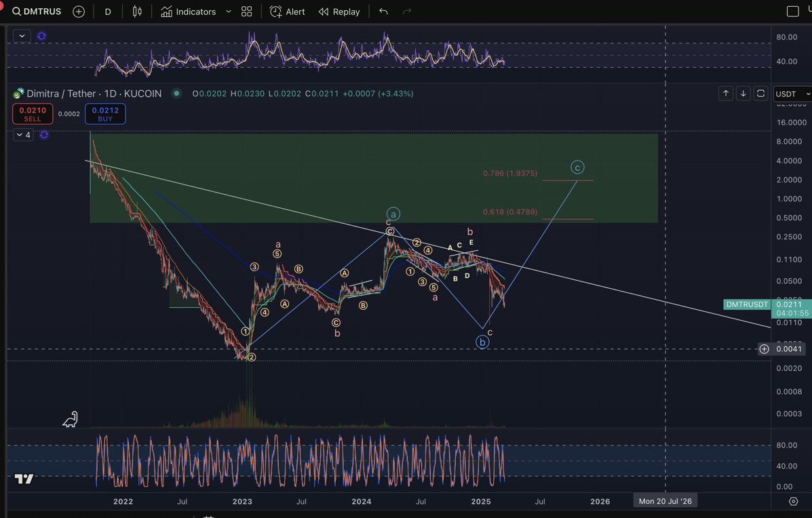Click the loading spinner in top pane legend
The image size is (812, 518).
[x=42, y=36]
